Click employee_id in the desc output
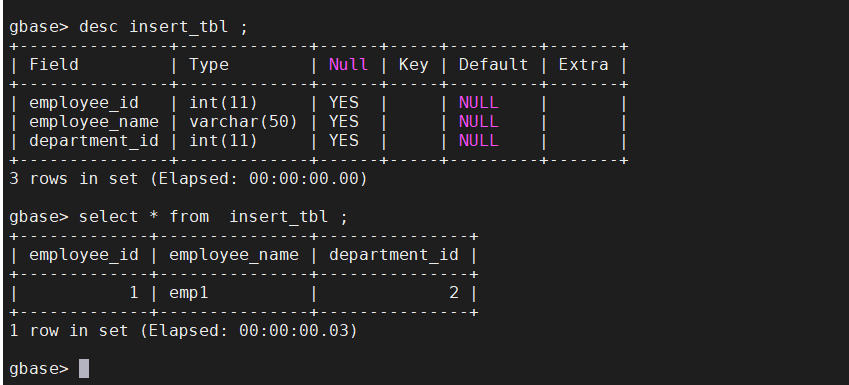This screenshot has height=385, width=849. tap(84, 103)
